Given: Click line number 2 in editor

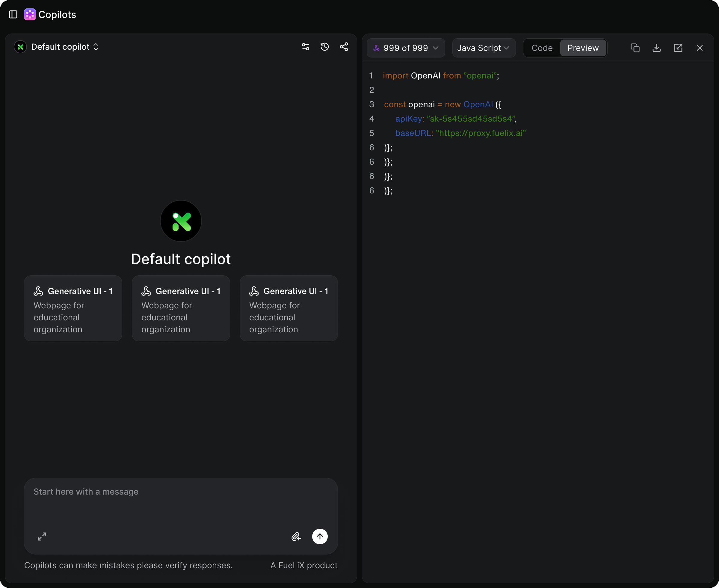Looking at the screenshot, I should click(x=371, y=90).
